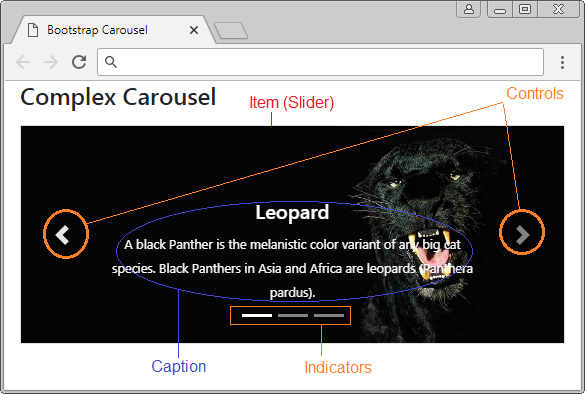Screen dimensions: 585x394
Task: Click the Complex Carousel page heading
Action: tap(118, 97)
